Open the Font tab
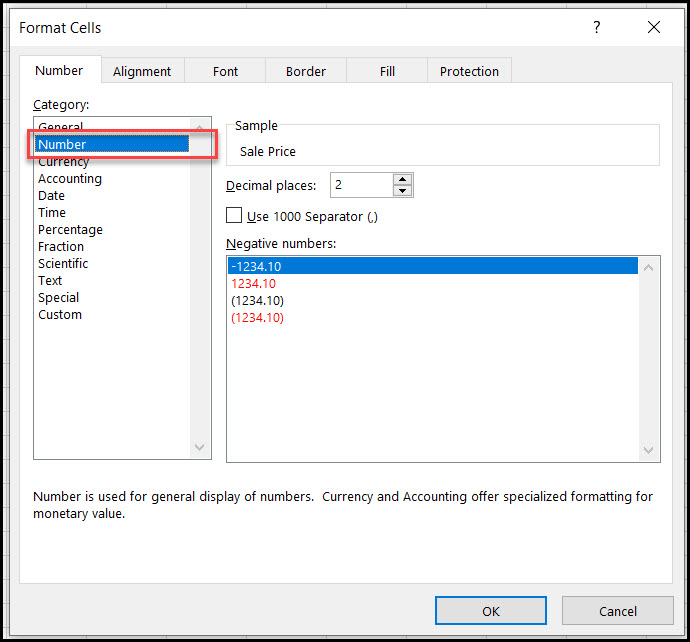This screenshot has height=642, width=690. coord(225,71)
